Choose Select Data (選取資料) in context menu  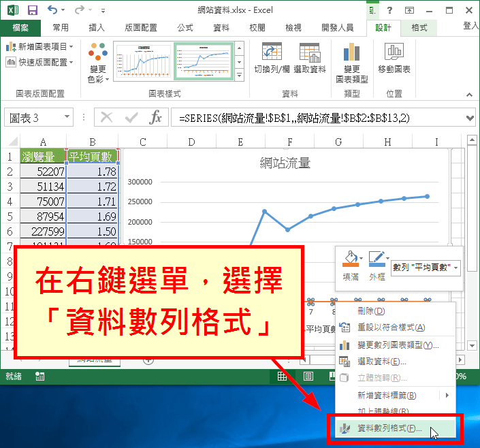click(396, 362)
